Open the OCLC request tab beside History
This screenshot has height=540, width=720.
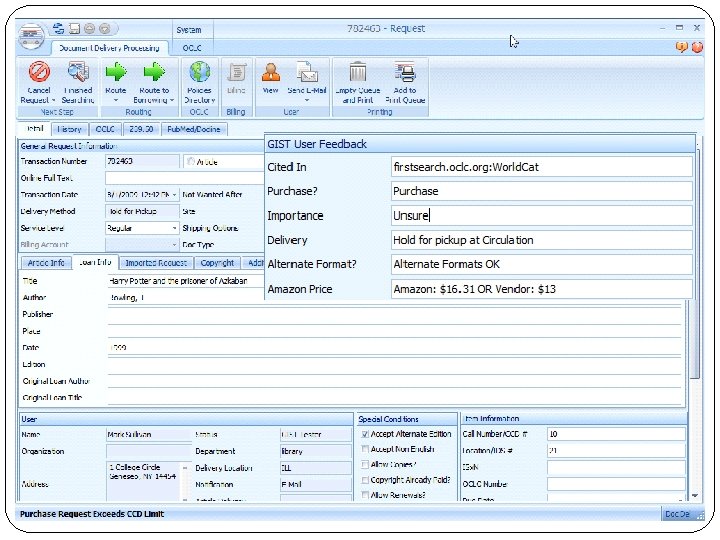[x=105, y=129]
